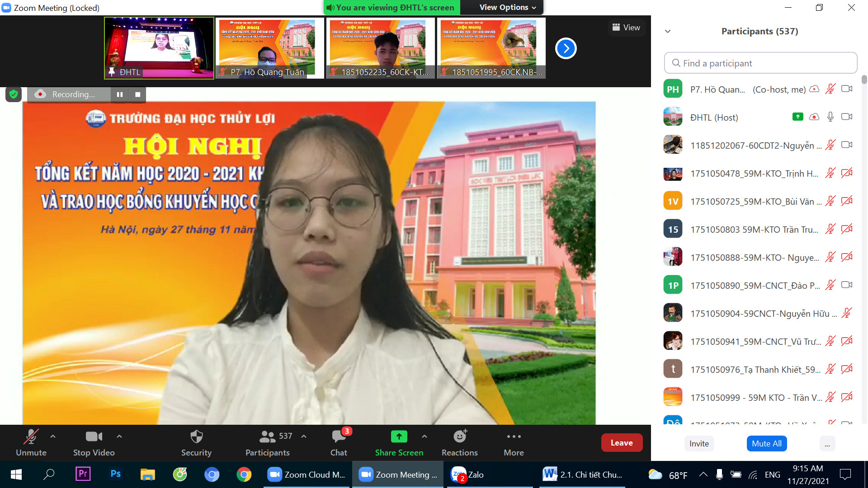
Task: Open the View layout menu
Action: coord(626,27)
